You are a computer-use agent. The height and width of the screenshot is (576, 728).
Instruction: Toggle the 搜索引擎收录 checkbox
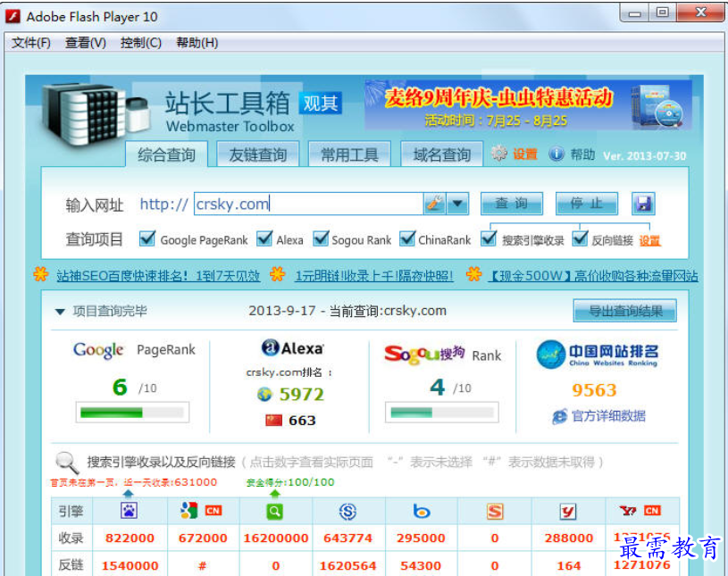[x=489, y=239]
